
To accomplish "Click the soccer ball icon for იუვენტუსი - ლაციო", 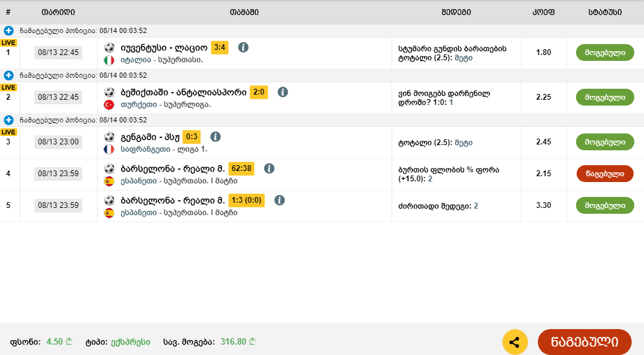I will 109,47.
